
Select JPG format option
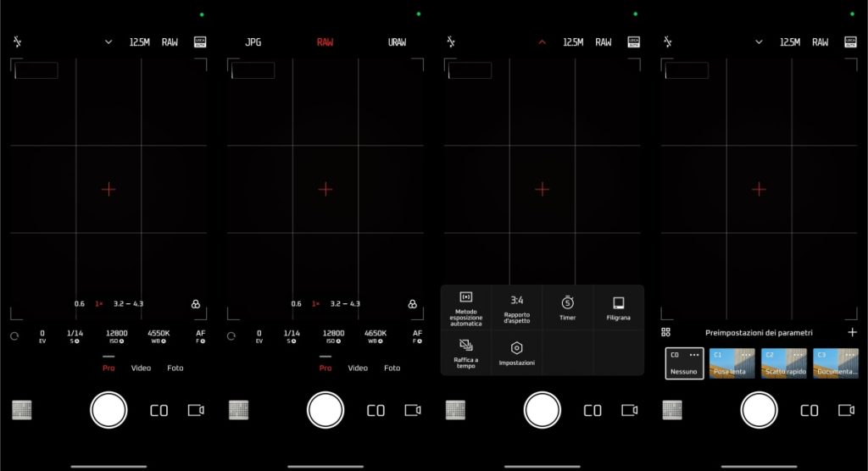tap(253, 42)
